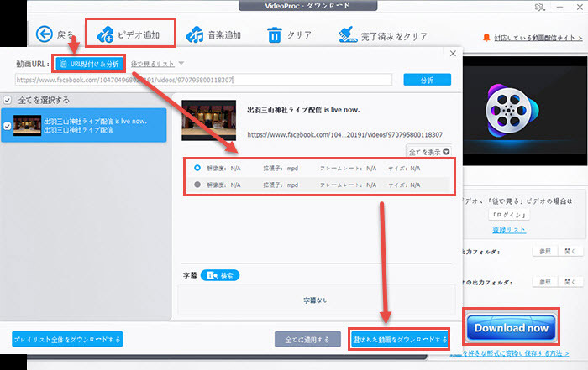
Task: Toggle the 全てを選択する checkbox
Action: [7, 100]
